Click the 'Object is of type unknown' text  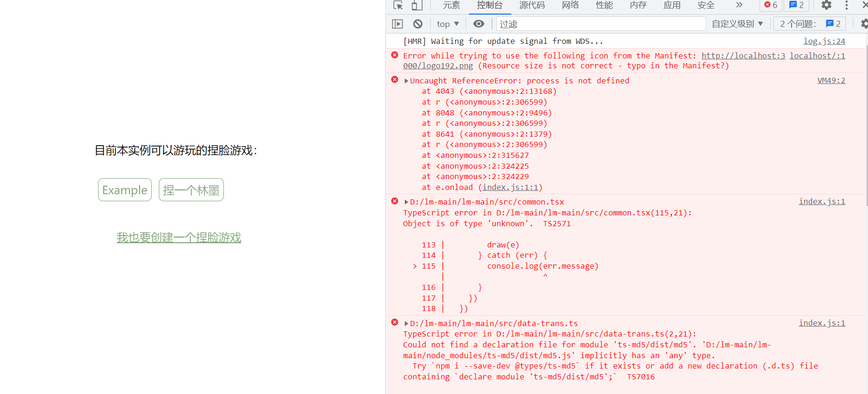pos(468,224)
